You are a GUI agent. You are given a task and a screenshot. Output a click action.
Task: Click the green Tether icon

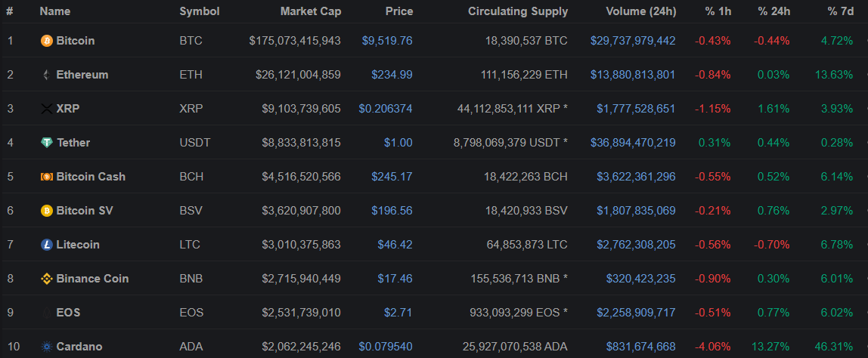[47, 143]
